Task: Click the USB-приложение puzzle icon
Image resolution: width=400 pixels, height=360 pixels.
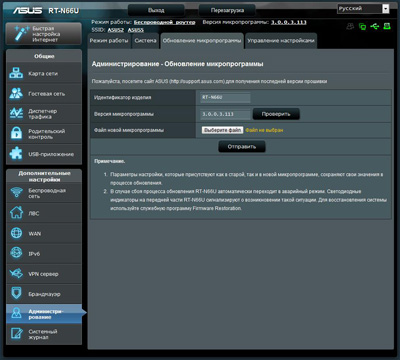Action: coord(16,154)
